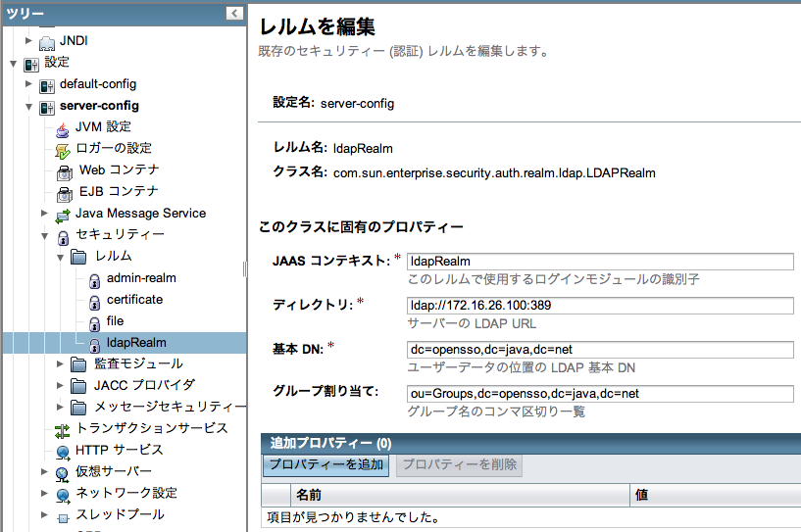Click into the JAAS コンテキスト field

pyautogui.click(x=599, y=262)
